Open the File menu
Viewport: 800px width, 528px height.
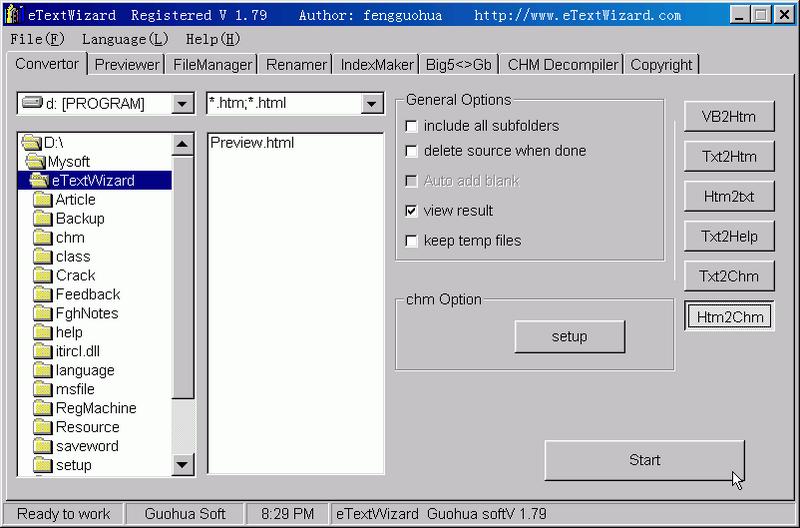(x=37, y=39)
